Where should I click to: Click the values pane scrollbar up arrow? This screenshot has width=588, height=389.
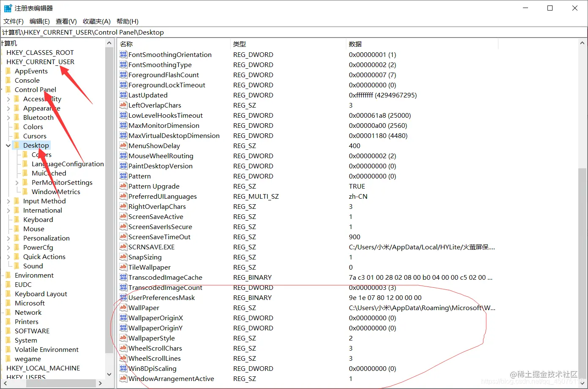[x=583, y=43]
